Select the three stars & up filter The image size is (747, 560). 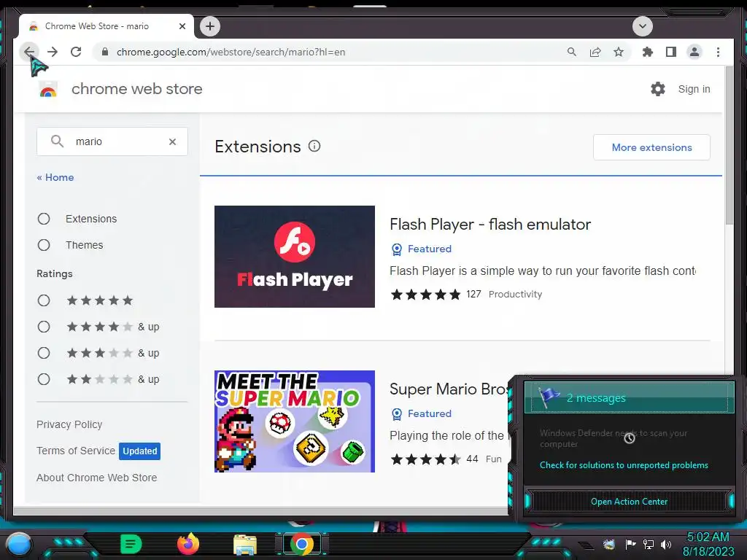point(44,353)
